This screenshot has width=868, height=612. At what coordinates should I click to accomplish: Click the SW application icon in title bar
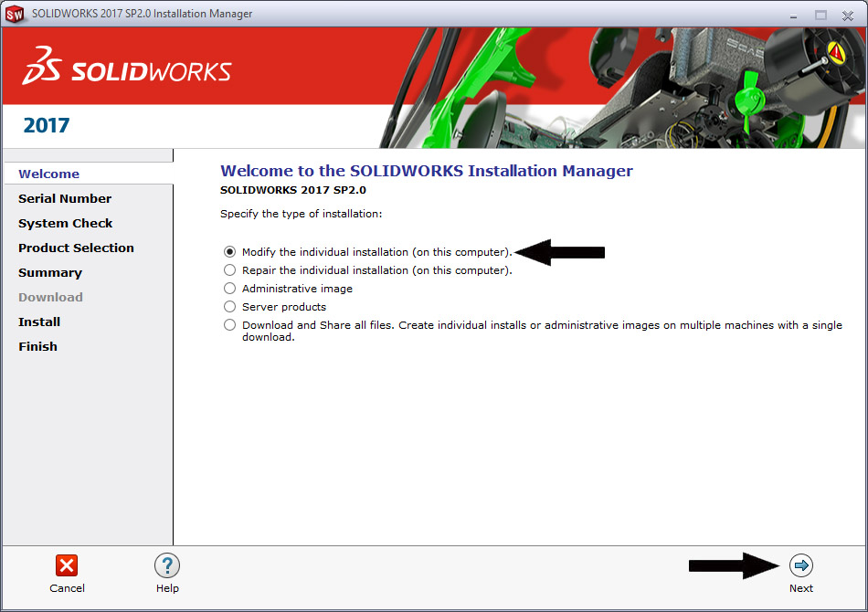tap(15, 15)
